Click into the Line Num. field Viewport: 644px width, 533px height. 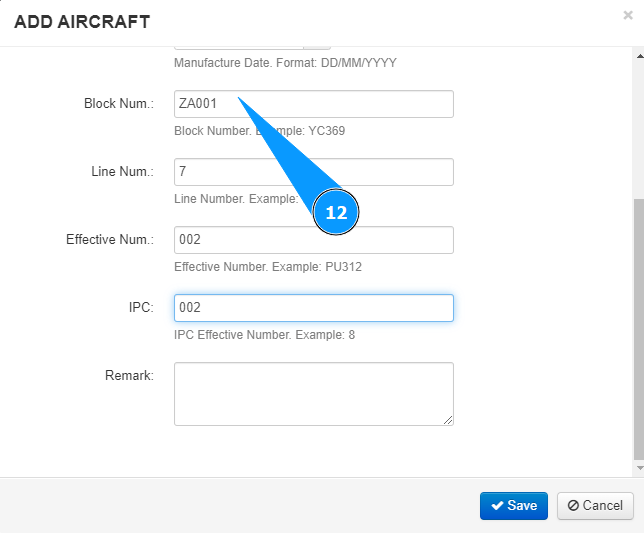313,172
